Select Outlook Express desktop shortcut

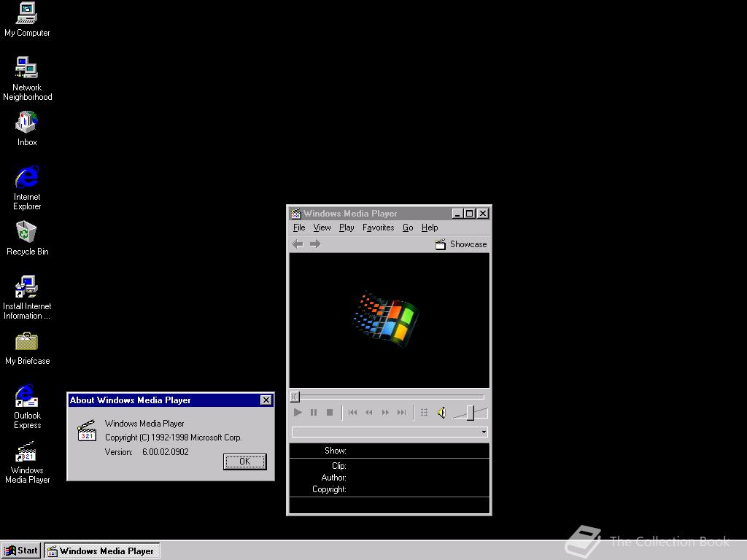click(27, 407)
